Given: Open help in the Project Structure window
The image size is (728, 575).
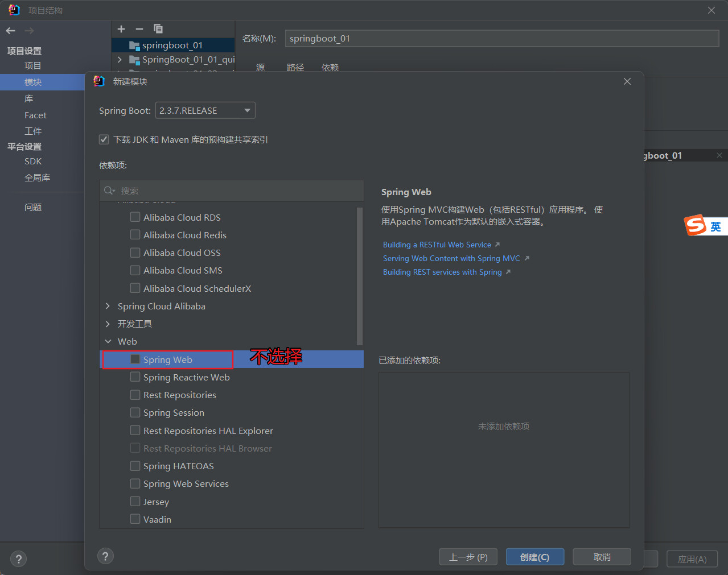Looking at the screenshot, I should [18, 559].
